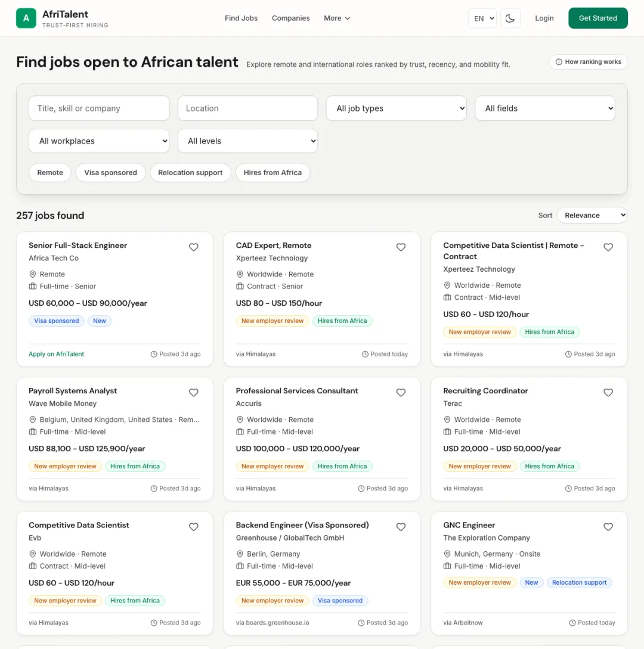
Task: Click Visa sponsored tag on Backend Engineer card
Action: click(x=340, y=601)
